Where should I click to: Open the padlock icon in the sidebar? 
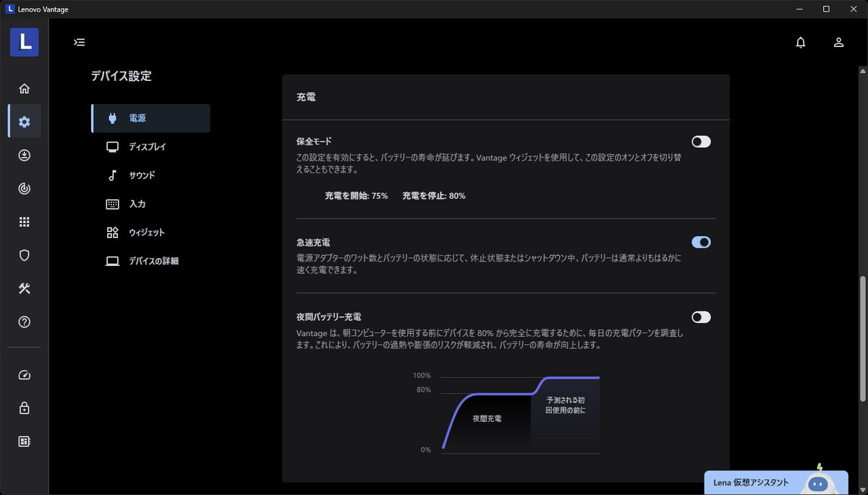(25, 408)
